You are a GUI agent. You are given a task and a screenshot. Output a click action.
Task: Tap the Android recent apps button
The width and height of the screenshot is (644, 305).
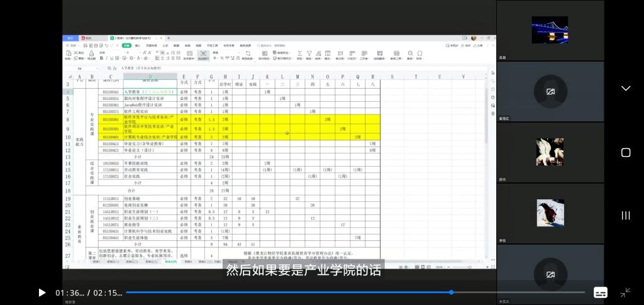625,216
